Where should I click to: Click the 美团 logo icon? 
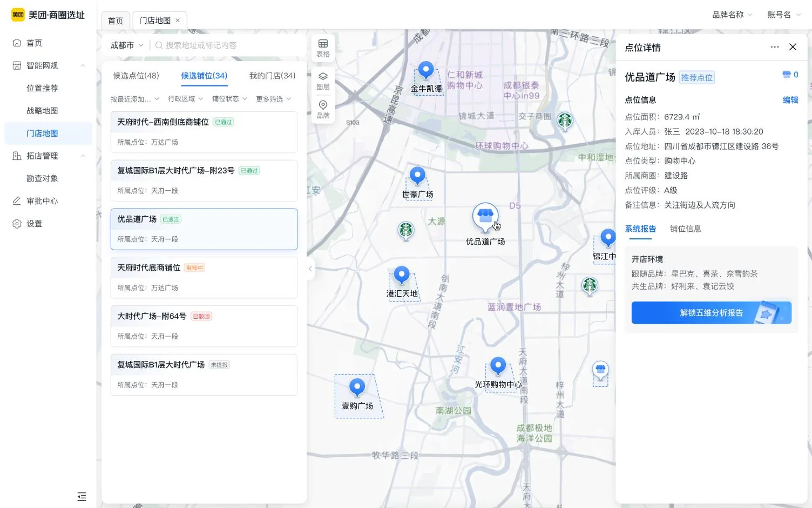pyautogui.click(x=18, y=15)
